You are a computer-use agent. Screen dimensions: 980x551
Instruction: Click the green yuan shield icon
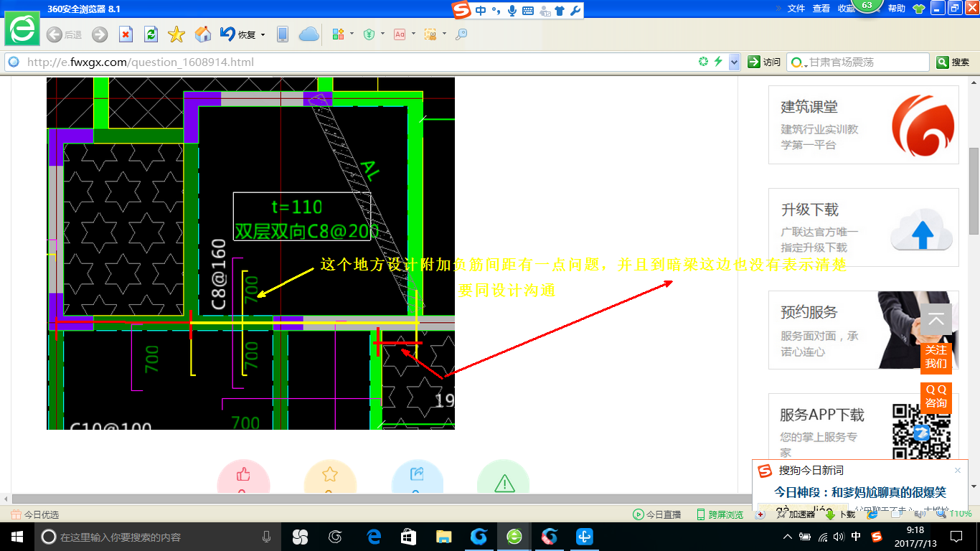tap(369, 34)
